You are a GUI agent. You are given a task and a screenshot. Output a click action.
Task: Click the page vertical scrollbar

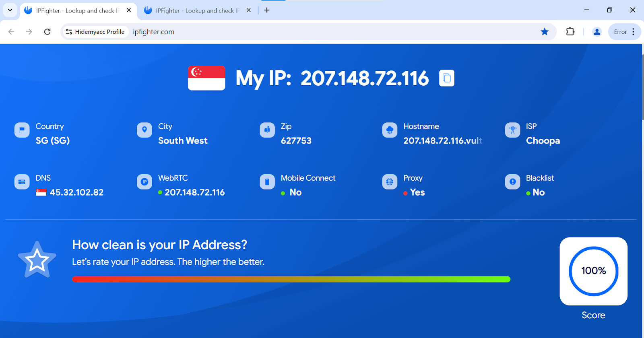click(x=642, y=87)
